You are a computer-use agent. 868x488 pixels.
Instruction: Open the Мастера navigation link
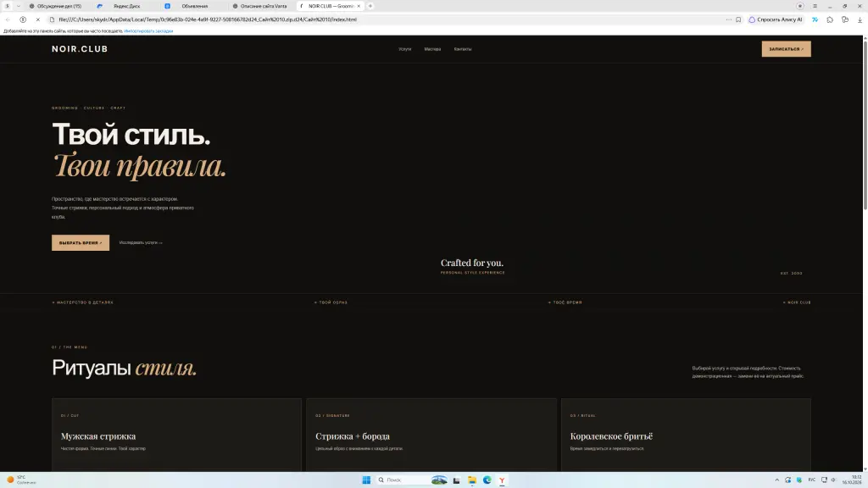click(x=432, y=49)
